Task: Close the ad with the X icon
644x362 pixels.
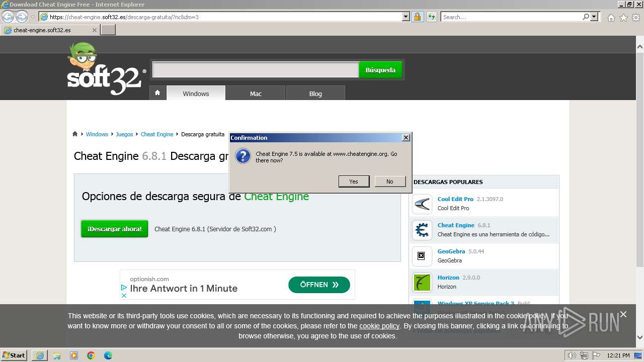Action: (x=124, y=295)
